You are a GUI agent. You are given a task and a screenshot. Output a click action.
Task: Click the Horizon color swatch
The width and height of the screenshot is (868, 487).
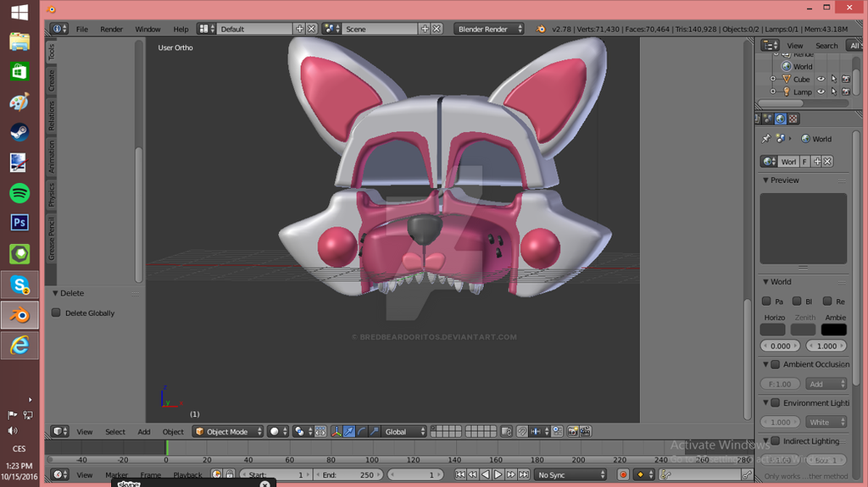(x=772, y=329)
